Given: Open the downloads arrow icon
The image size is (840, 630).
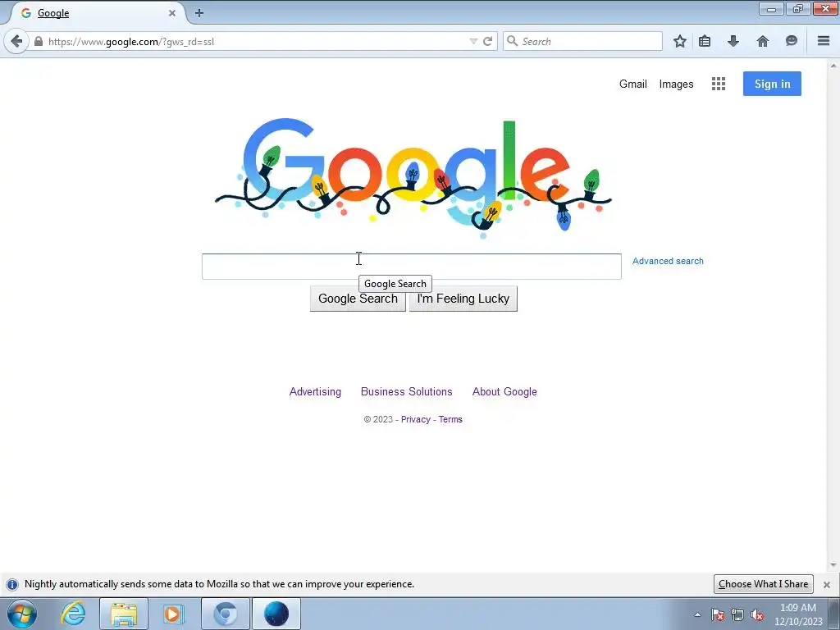Looking at the screenshot, I should [733, 41].
